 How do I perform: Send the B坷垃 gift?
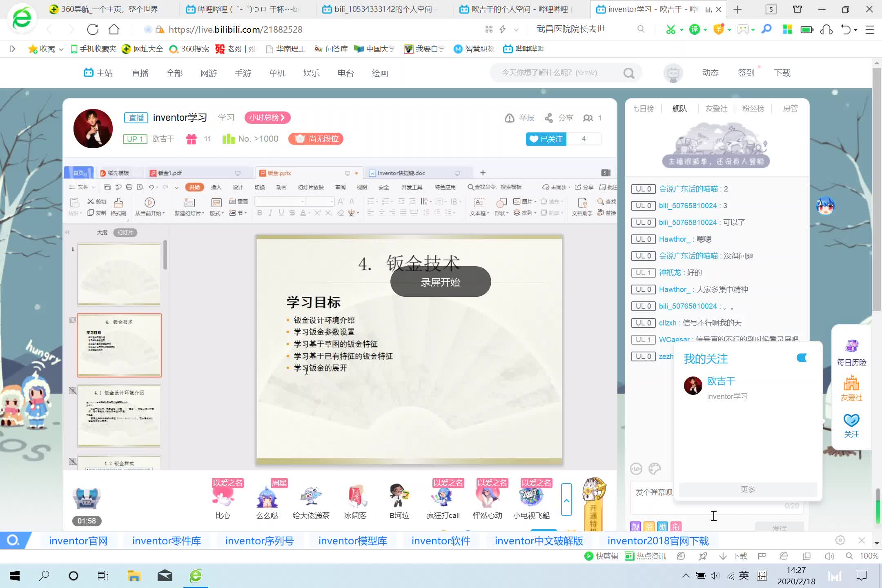pyautogui.click(x=399, y=501)
